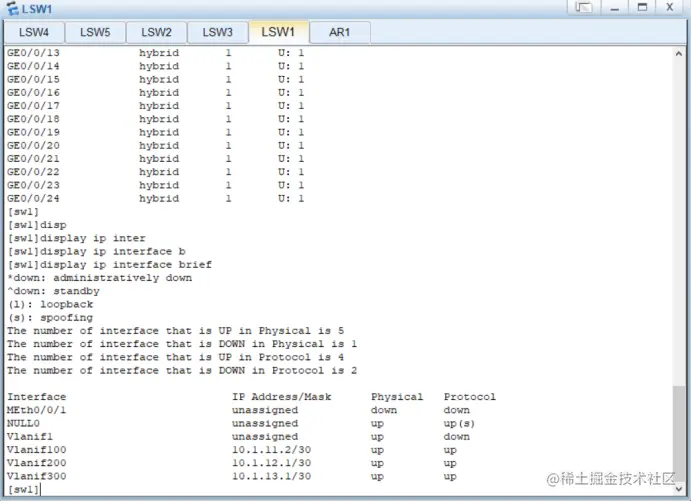The image size is (691, 502).
Task: Click the 'Physical' column header
Action: click(397, 397)
